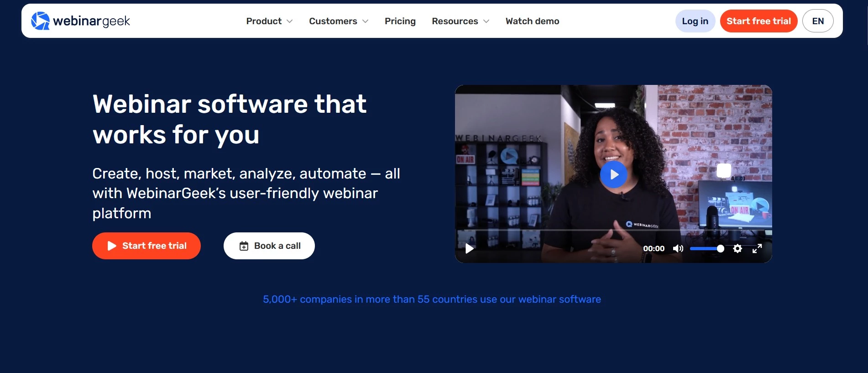
Task: Click the 5,000+ companies text line
Action: [432, 299]
